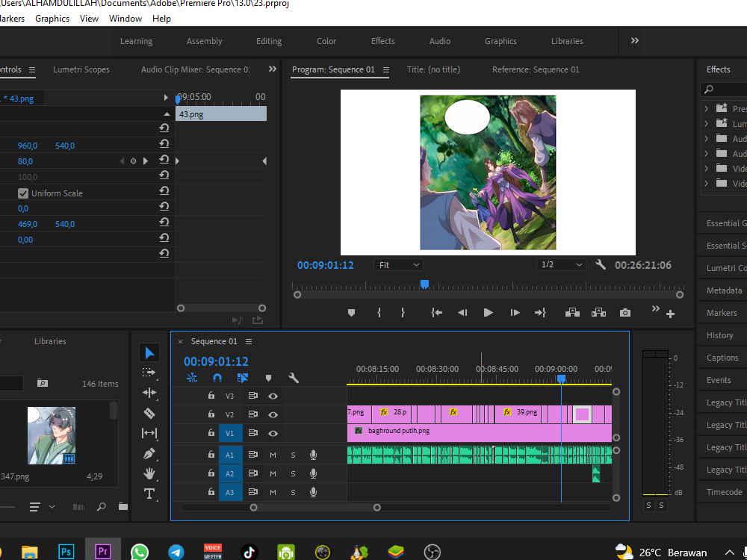This screenshot has width=747, height=560.
Task: Open Timeline Display Settings wrench
Action: tap(294, 378)
